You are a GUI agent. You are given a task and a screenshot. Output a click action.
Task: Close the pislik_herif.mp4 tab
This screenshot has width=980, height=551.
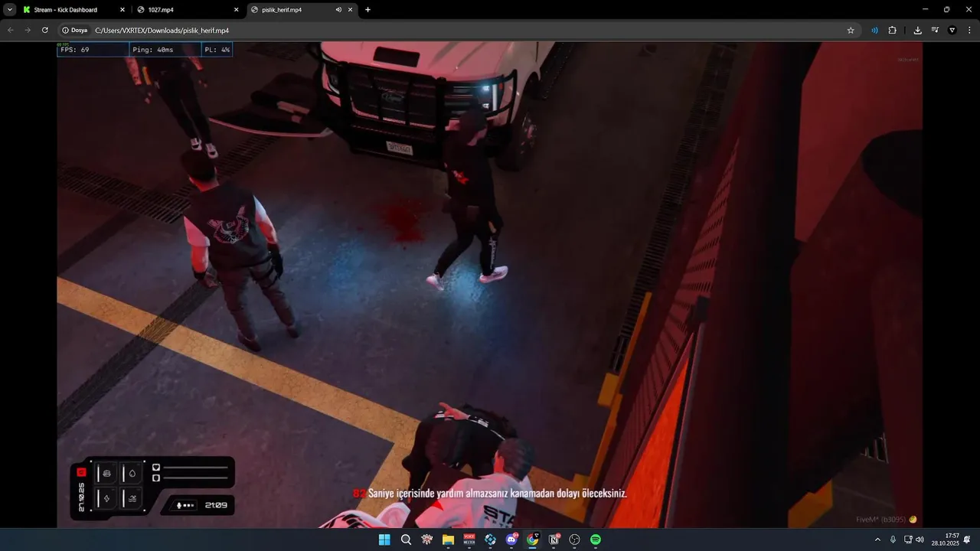(x=351, y=10)
